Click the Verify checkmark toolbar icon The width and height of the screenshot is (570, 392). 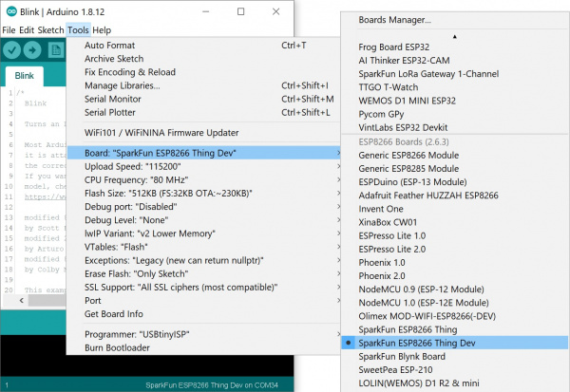(12, 49)
